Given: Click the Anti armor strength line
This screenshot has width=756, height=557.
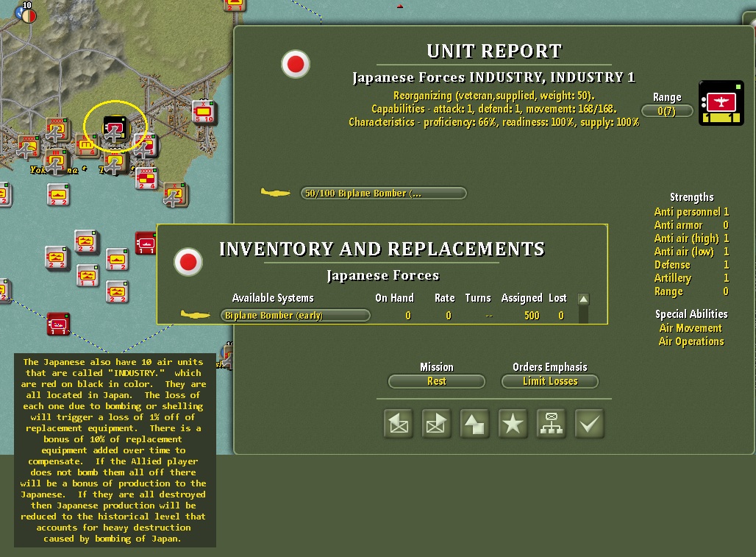Looking at the screenshot, I should tap(691, 225).
